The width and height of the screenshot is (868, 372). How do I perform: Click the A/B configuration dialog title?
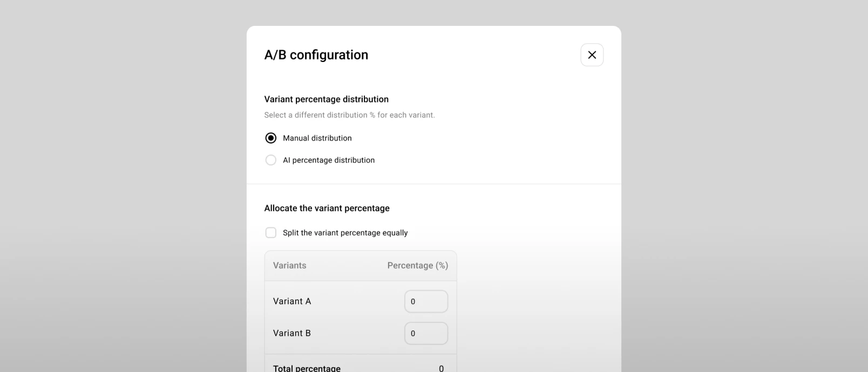tap(316, 55)
